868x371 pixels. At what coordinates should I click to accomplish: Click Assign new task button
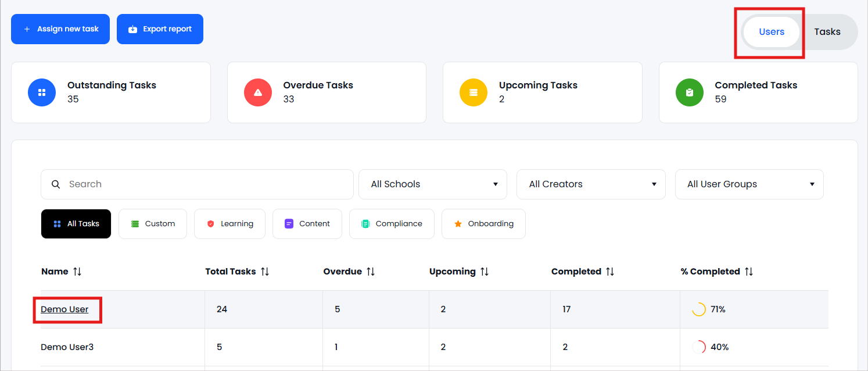pos(60,29)
